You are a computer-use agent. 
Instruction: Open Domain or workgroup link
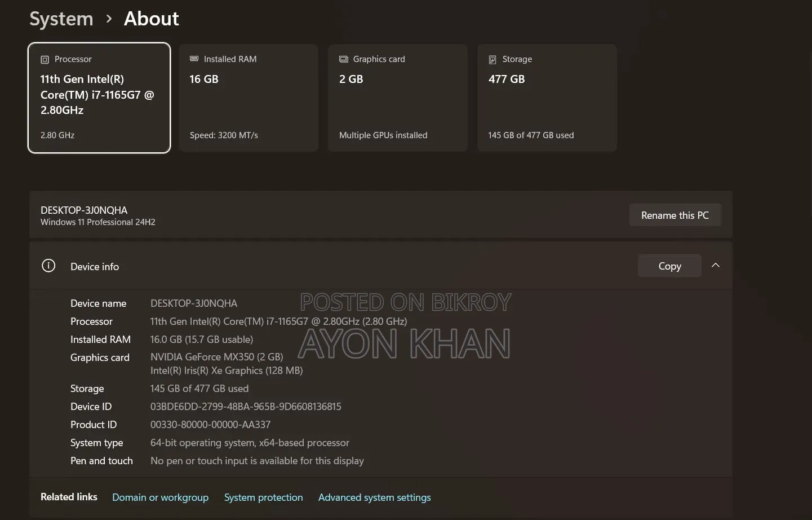click(160, 497)
